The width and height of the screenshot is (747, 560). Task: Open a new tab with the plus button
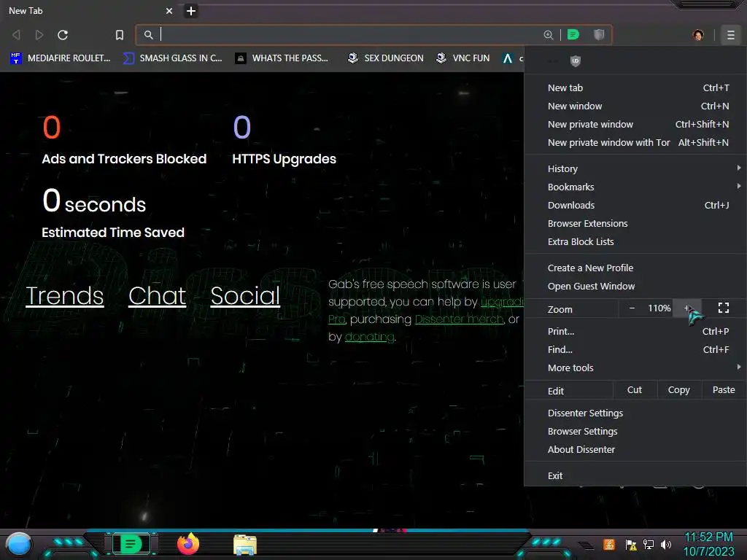(x=190, y=10)
